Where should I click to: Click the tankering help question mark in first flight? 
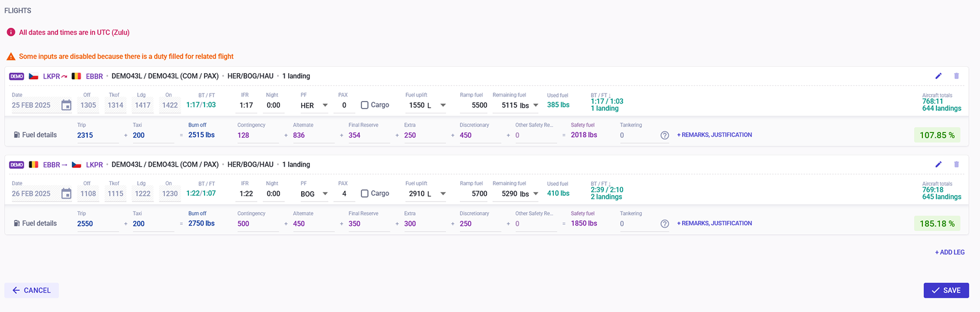pos(664,135)
